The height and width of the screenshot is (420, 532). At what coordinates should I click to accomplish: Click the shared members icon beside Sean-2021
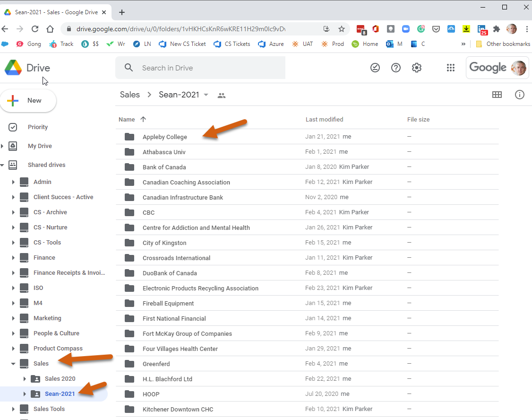222,95
